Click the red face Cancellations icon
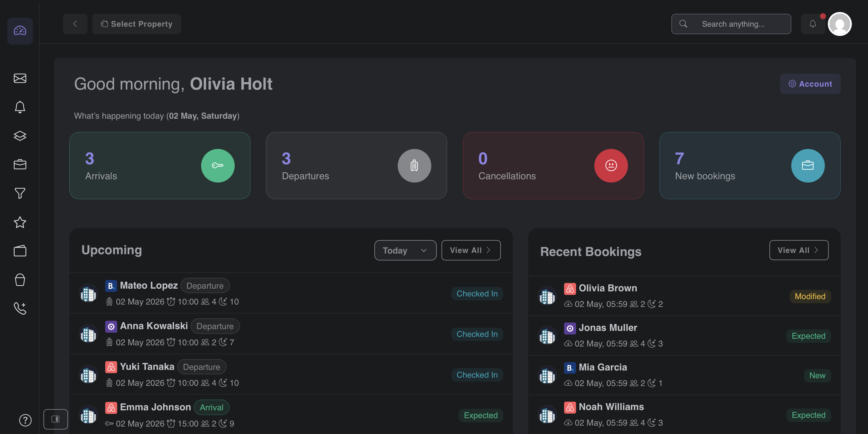Image resolution: width=868 pixels, height=434 pixels. coord(611,165)
